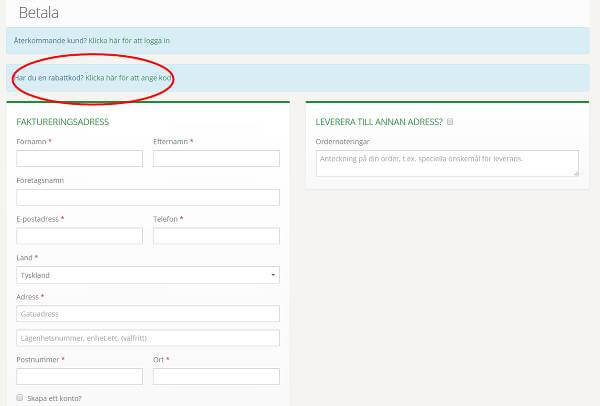The height and width of the screenshot is (406, 600).
Task: Focus the Förnamn input field
Action: (80, 158)
